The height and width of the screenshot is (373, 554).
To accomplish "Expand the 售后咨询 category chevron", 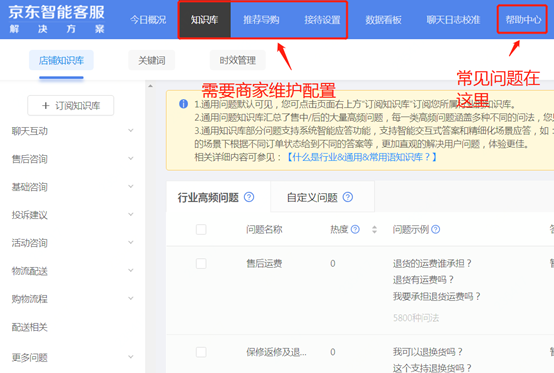I will pos(131,159).
